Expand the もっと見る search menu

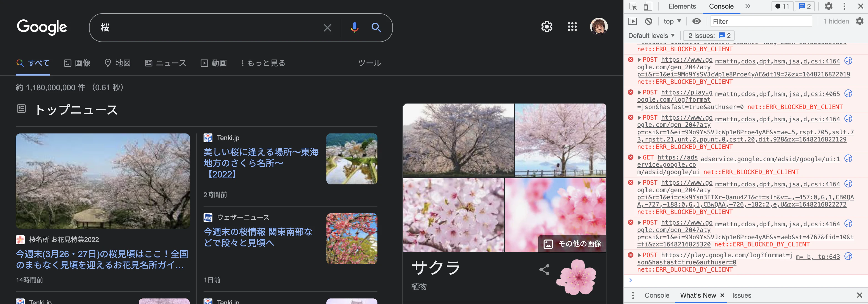pos(263,63)
